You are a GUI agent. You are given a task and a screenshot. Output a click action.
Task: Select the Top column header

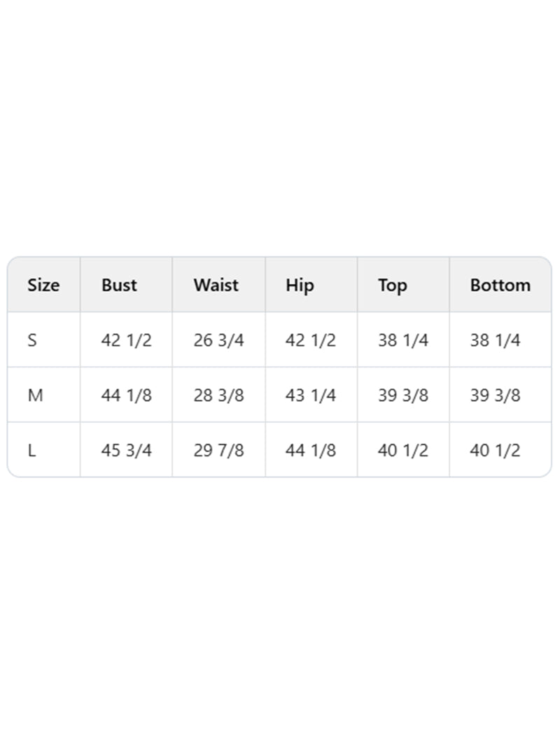tap(392, 286)
